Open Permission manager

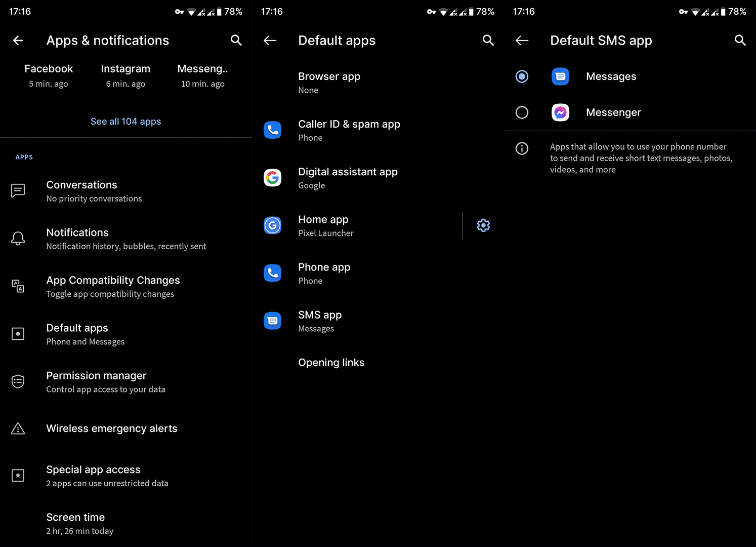pyautogui.click(x=126, y=382)
